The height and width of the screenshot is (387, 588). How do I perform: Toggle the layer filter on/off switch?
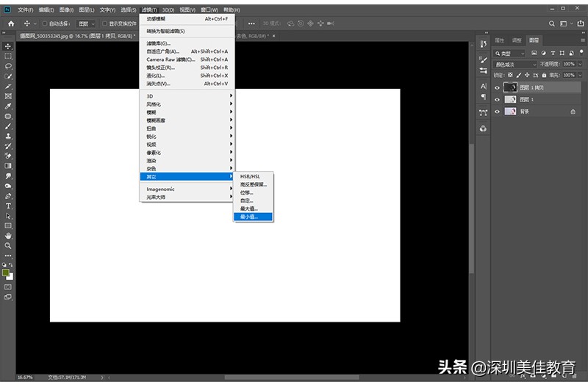[x=581, y=52]
